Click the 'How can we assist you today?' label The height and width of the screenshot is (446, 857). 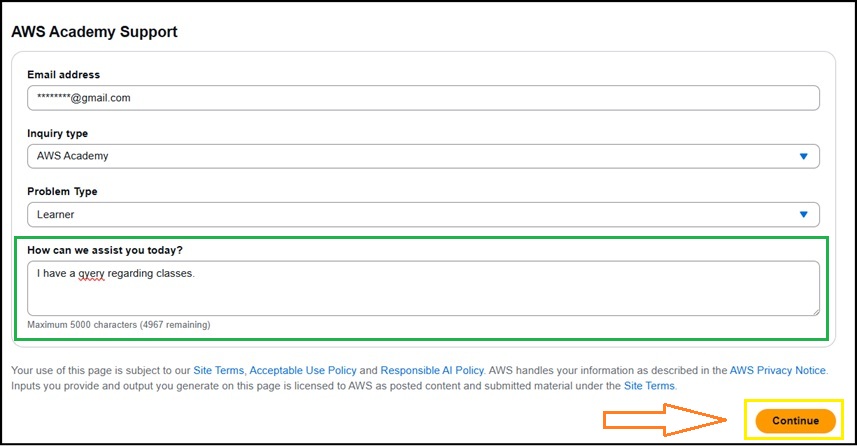pyautogui.click(x=105, y=250)
